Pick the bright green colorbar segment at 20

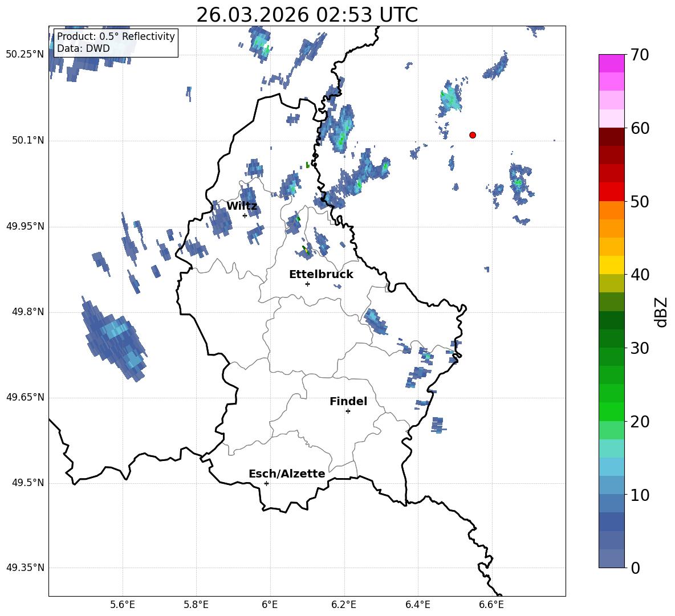[611, 411]
